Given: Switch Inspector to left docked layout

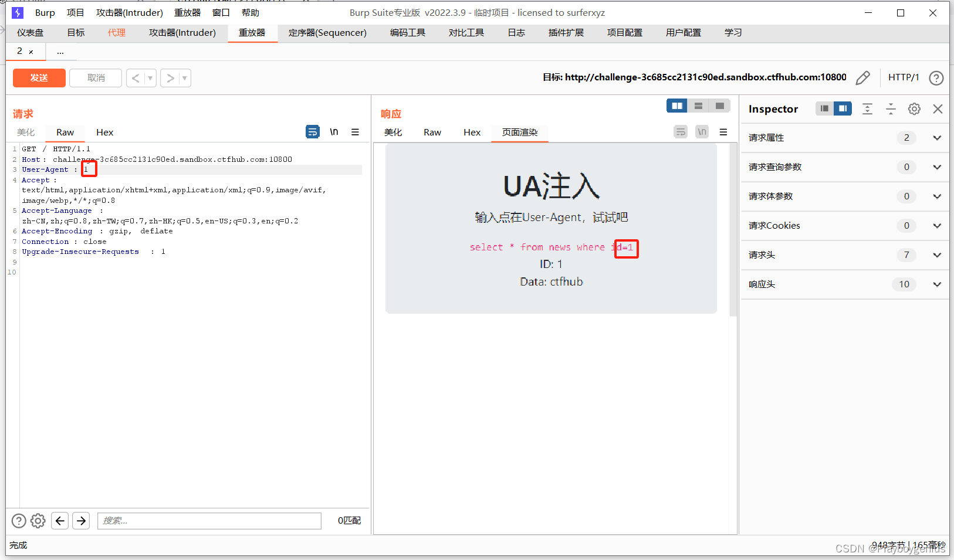Looking at the screenshot, I should pyautogui.click(x=824, y=108).
